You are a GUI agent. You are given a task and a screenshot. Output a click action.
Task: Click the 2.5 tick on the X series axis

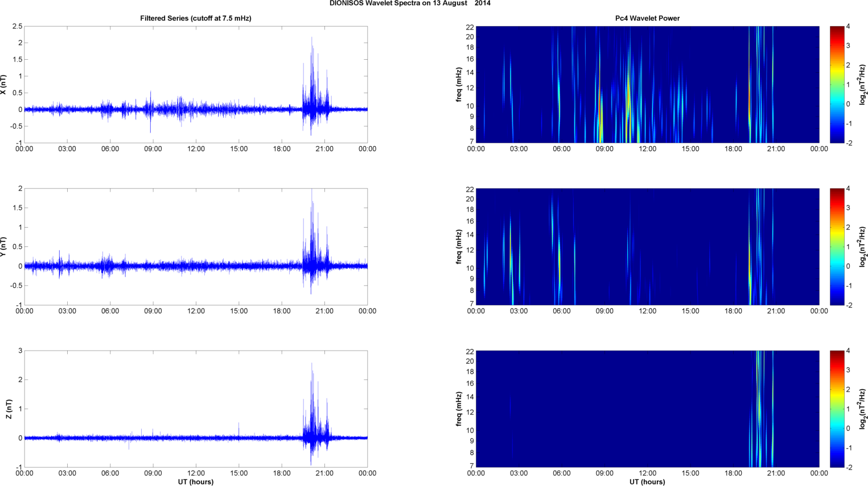(x=17, y=26)
